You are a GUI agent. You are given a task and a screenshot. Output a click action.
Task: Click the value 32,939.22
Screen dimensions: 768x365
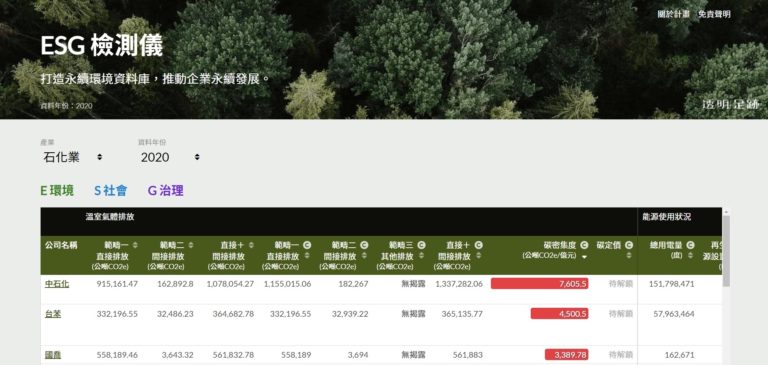coord(350,314)
